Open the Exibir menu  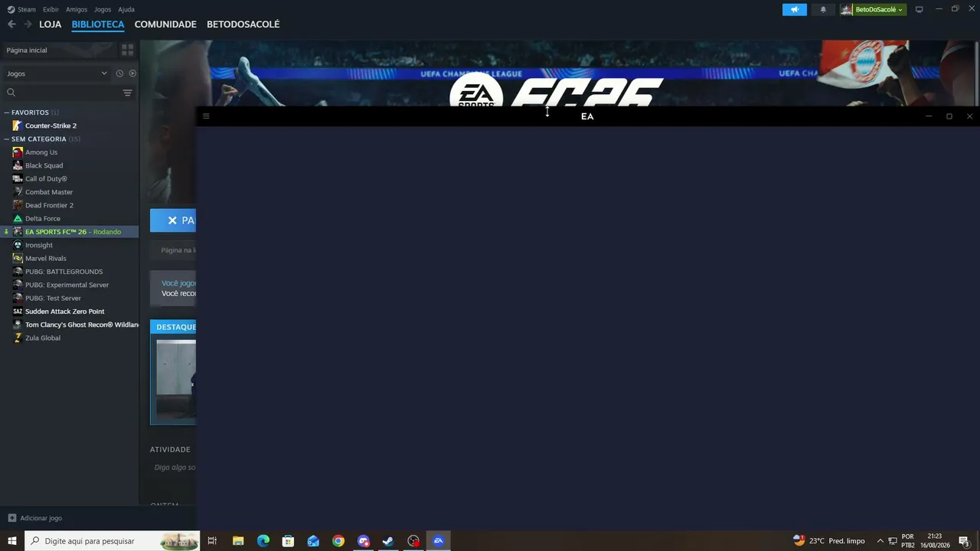pyautogui.click(x=51, y=9)
